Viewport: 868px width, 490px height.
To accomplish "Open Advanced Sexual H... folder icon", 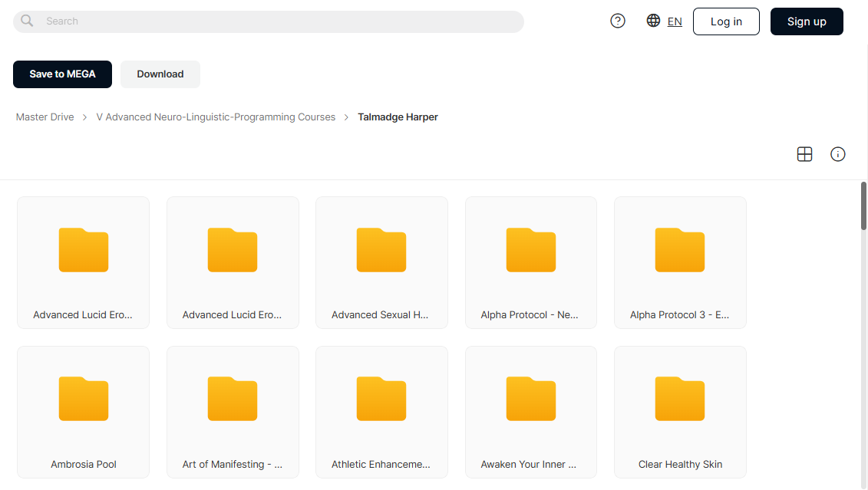I will coord(381,250).
